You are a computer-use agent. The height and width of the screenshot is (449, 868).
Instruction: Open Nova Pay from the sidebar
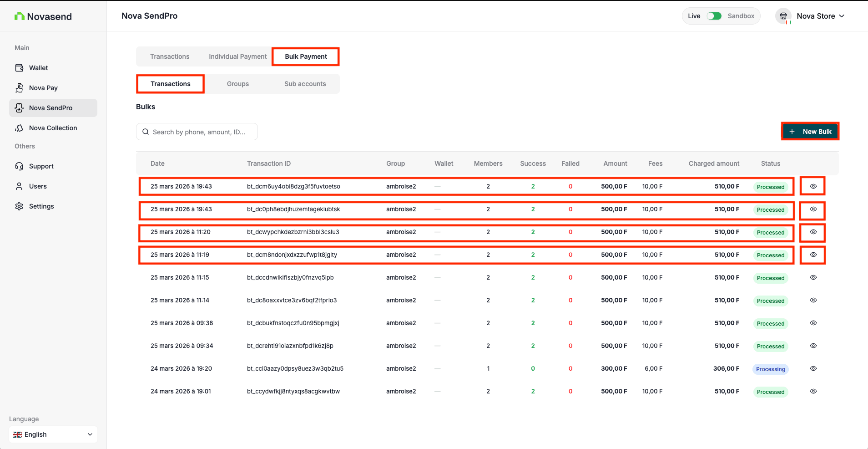[x=53, y=88]
